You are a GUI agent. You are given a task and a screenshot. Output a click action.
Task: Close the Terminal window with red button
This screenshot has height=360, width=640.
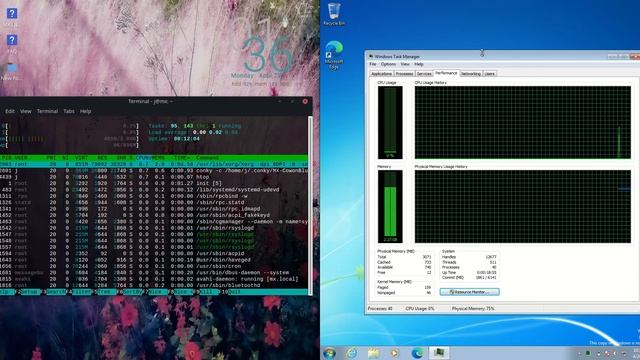coord(305,101)
